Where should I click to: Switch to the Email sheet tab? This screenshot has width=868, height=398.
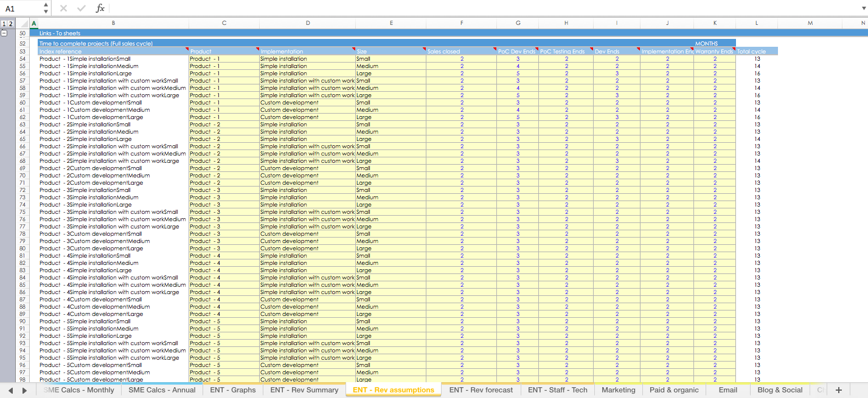pyautogui.click(x=727, y=390)
